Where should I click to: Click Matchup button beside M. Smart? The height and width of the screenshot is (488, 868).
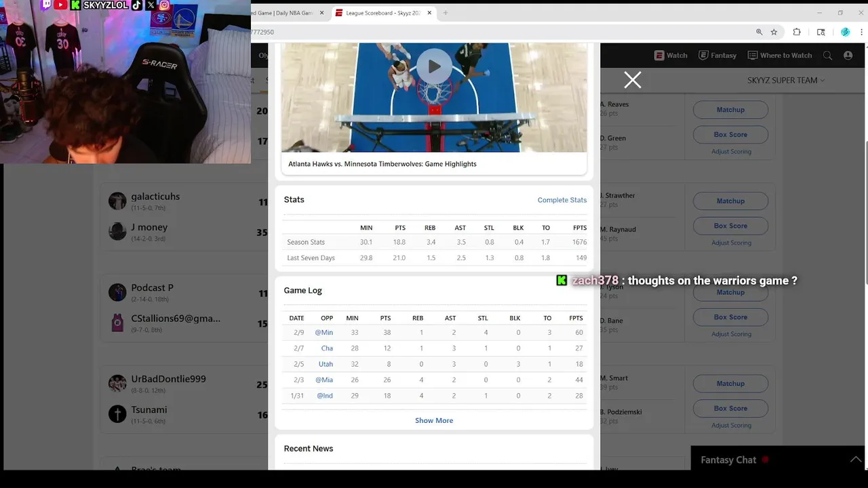pos(730,384)
